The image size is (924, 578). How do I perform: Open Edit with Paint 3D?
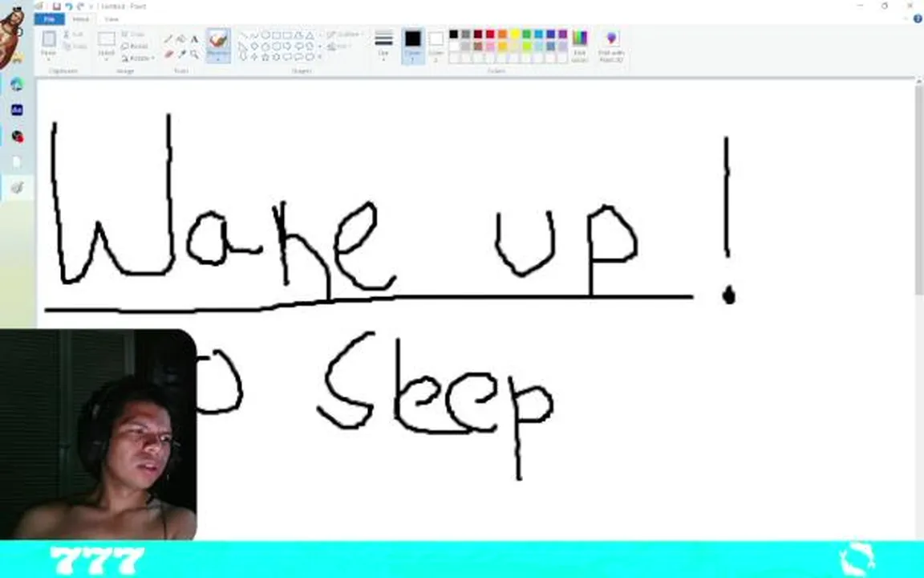pyautogui.click(x=611, y=46)
